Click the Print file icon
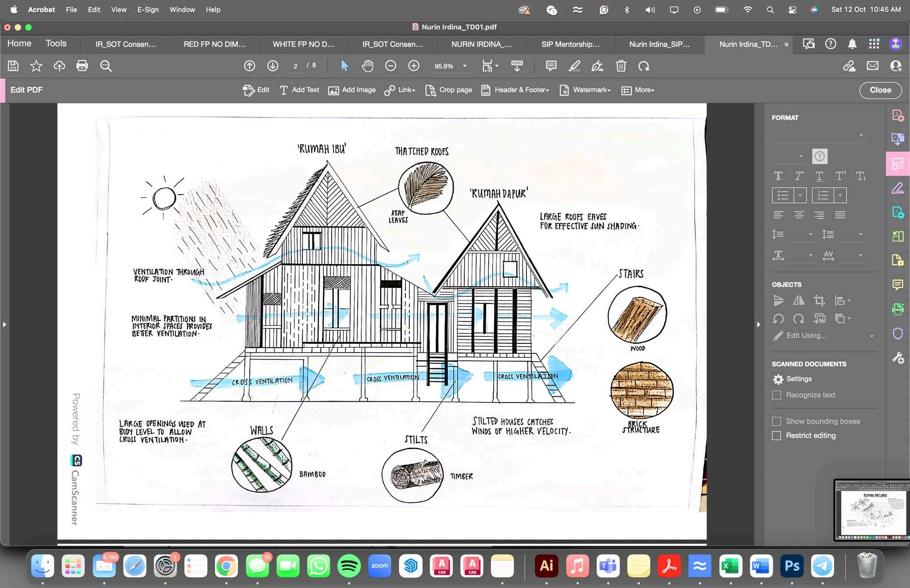 click(82, 66)
